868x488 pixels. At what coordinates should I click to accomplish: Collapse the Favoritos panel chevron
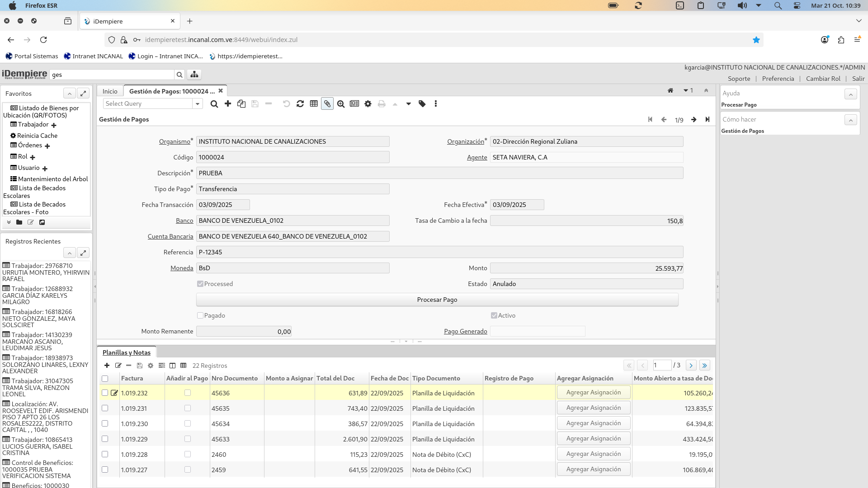coord(70,94)
